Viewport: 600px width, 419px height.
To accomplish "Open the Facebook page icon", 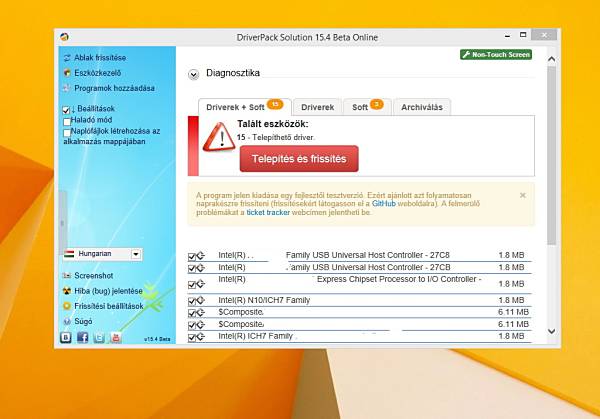I will pos(82,337).
